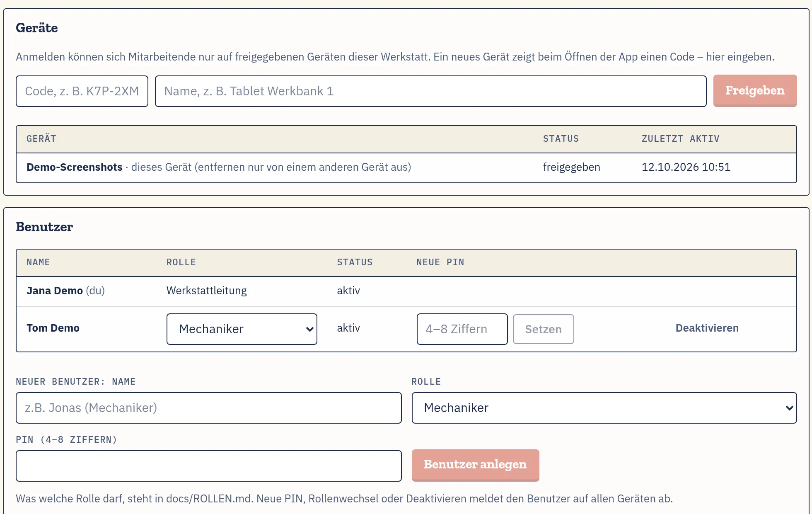Click the 'freigegeben' status cell
812x514 pixels.
[x=571, y=167]
